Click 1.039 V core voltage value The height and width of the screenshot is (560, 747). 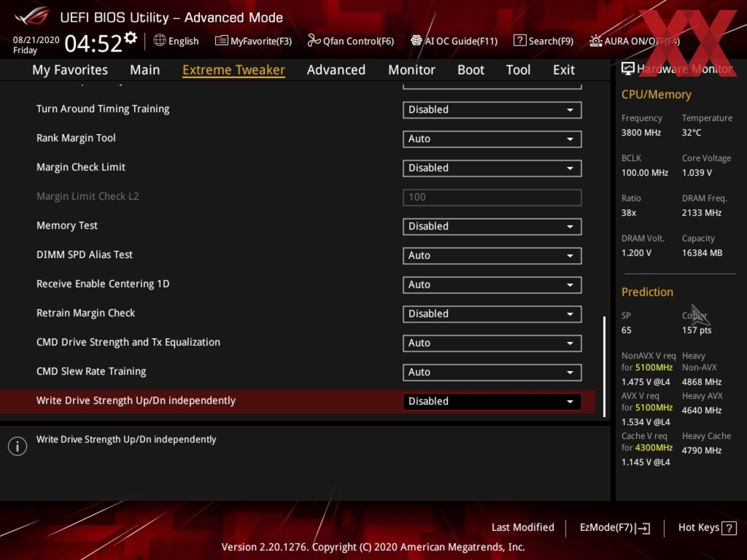(696, 173)
